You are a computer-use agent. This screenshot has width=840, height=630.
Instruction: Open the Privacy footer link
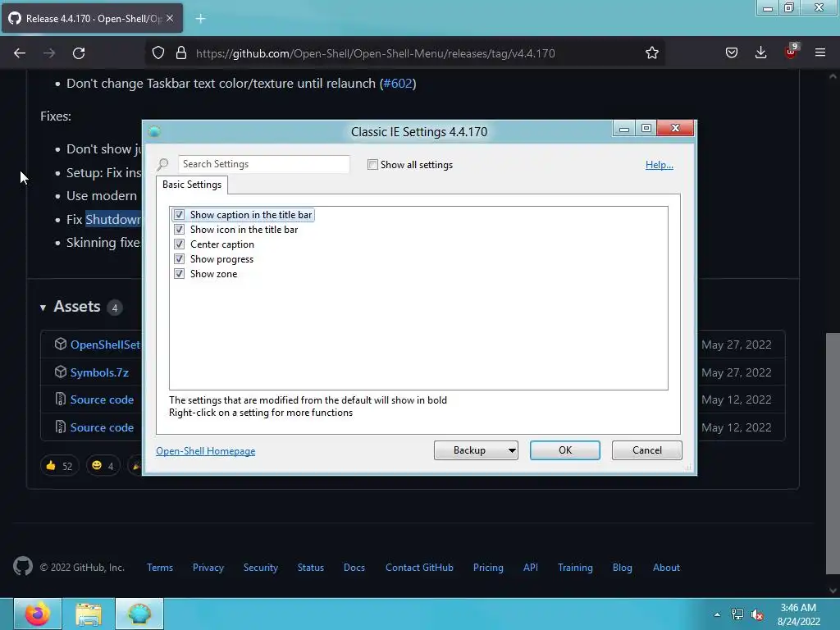click(x=208, y=568)
